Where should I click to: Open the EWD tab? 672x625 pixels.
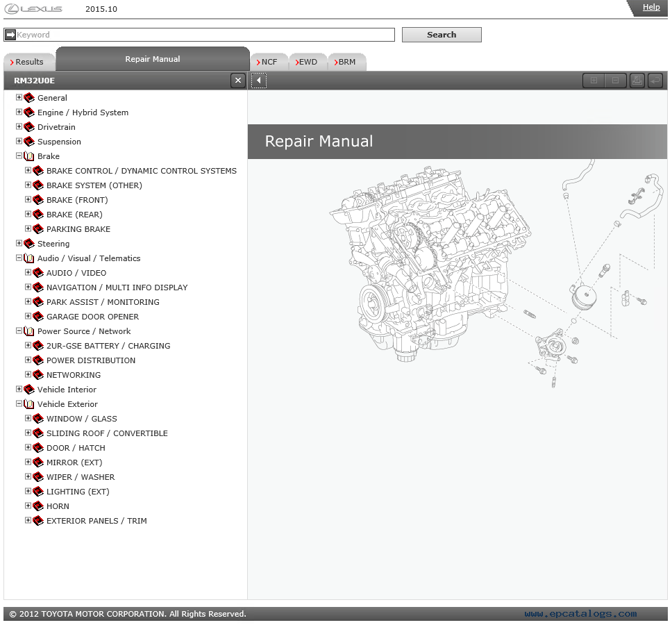coord(308,62)
